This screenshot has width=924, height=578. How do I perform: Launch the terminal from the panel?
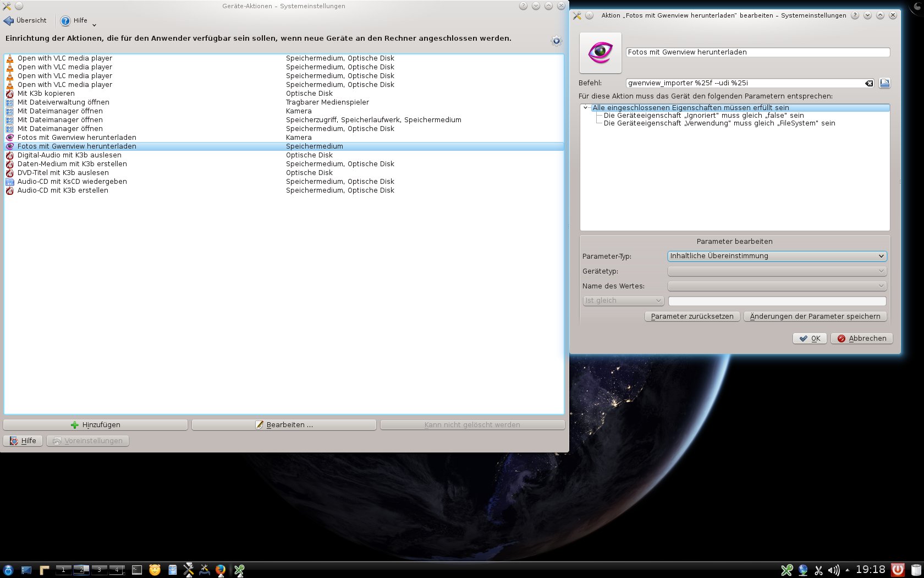(x=137, y=570)
